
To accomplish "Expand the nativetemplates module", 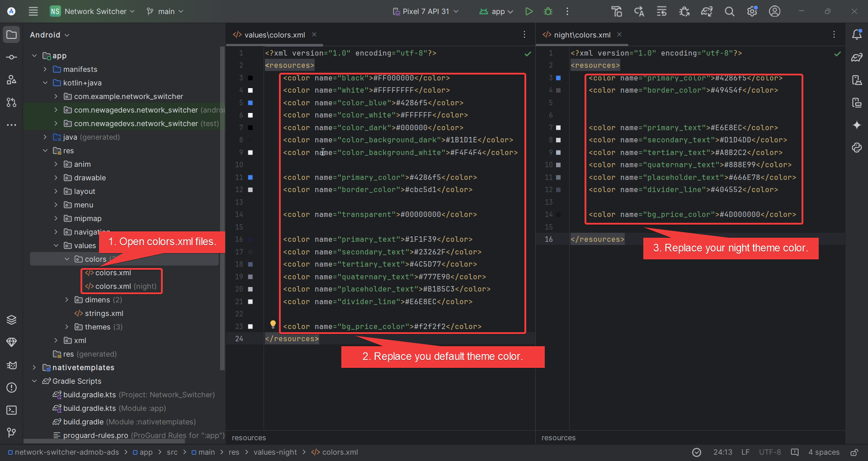I will [34, 367].
